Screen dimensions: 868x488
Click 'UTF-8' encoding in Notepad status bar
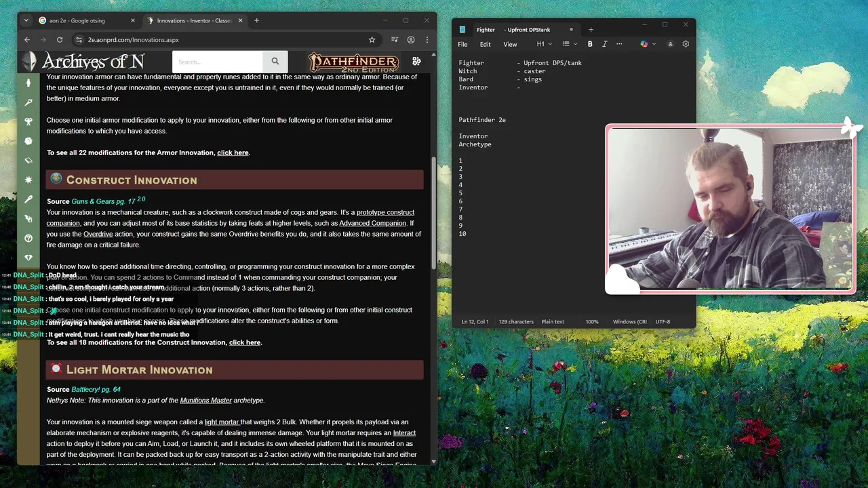663,322
